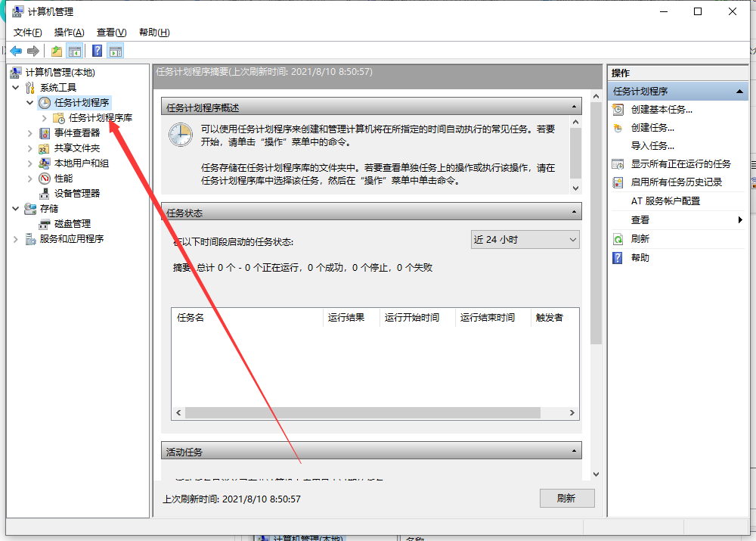Collapse the 任务状态 section

[574, 212]
